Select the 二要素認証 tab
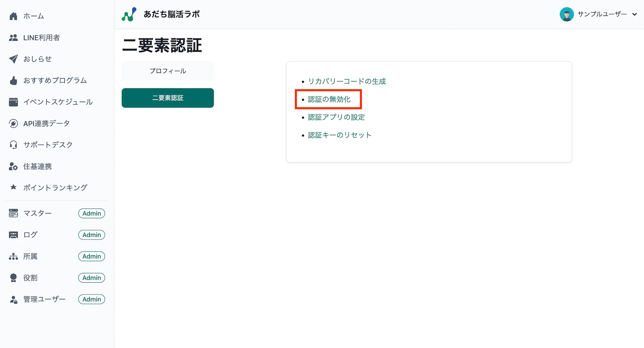 tap(168, 98)
